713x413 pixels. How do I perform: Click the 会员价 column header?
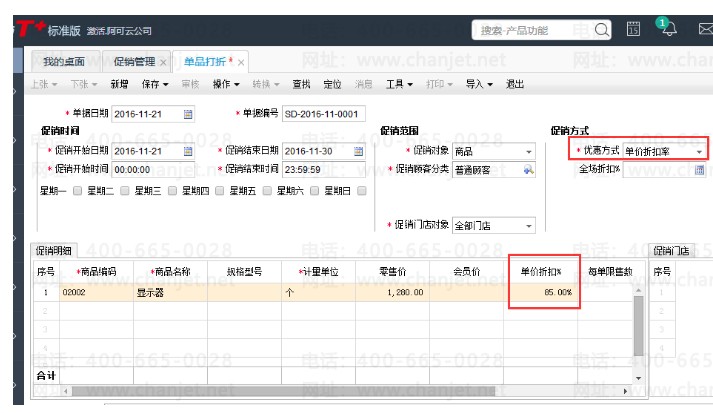[x=467, y=272]
